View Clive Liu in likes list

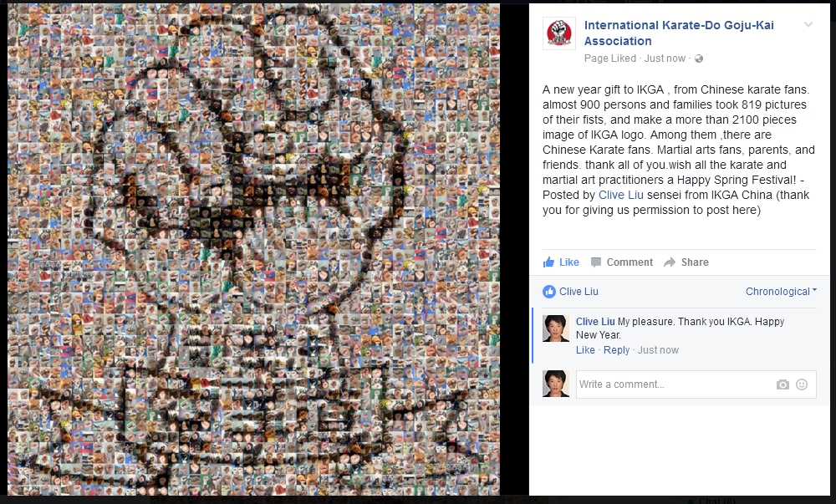(x=579, y=292)
